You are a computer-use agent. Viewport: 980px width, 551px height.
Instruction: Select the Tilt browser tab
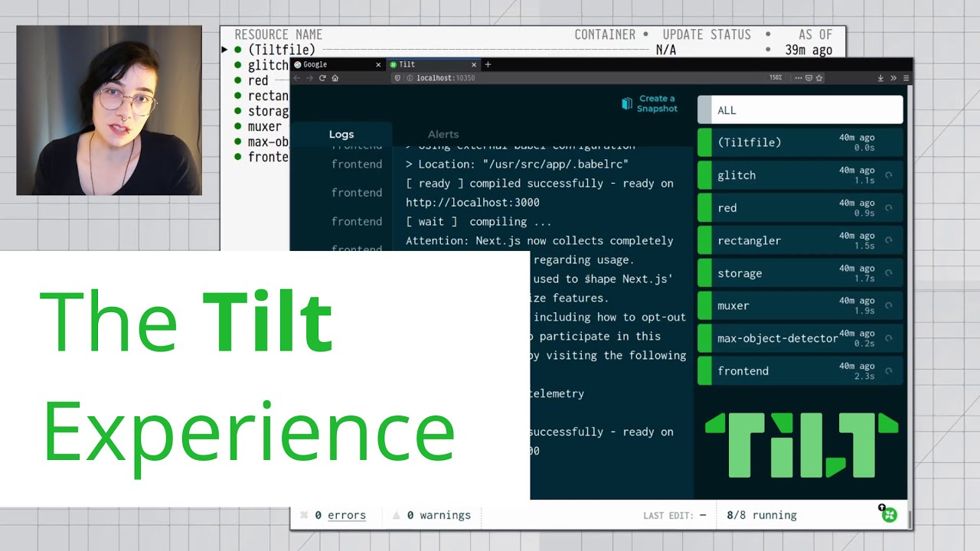click(x=433, y=65)
